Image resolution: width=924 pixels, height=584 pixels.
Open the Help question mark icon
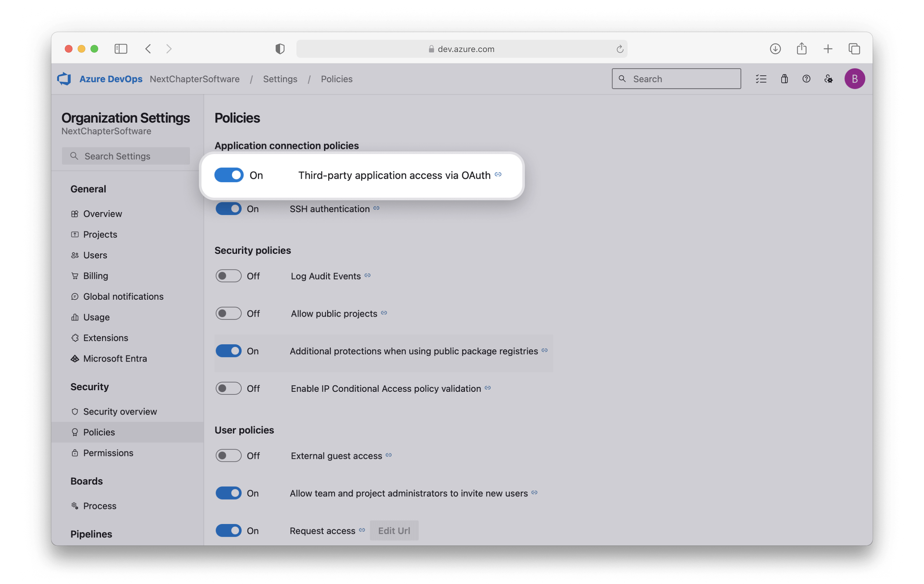(806, 79)
